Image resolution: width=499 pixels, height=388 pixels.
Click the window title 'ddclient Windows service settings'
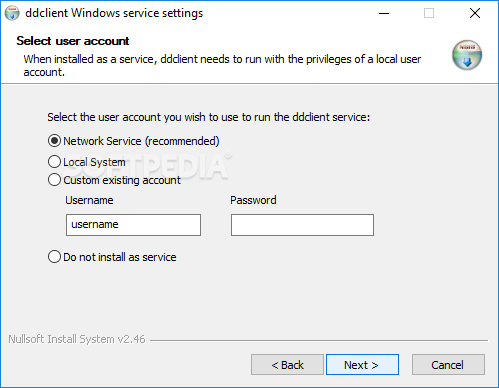[114, 13]
